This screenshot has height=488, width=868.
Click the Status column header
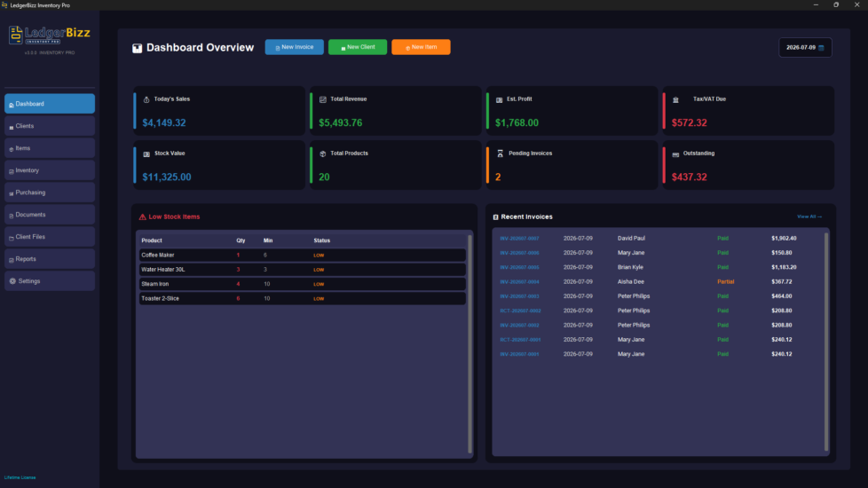coord(321,240)
